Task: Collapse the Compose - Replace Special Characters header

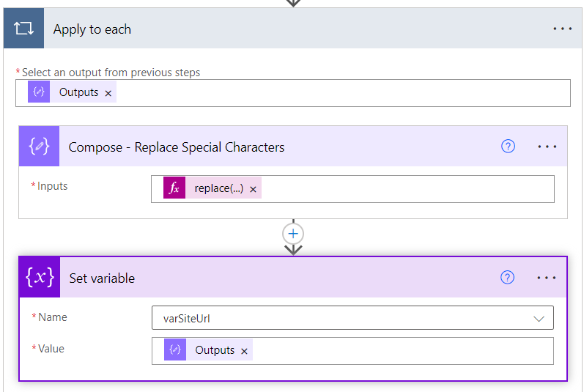Action: (293, 147)
